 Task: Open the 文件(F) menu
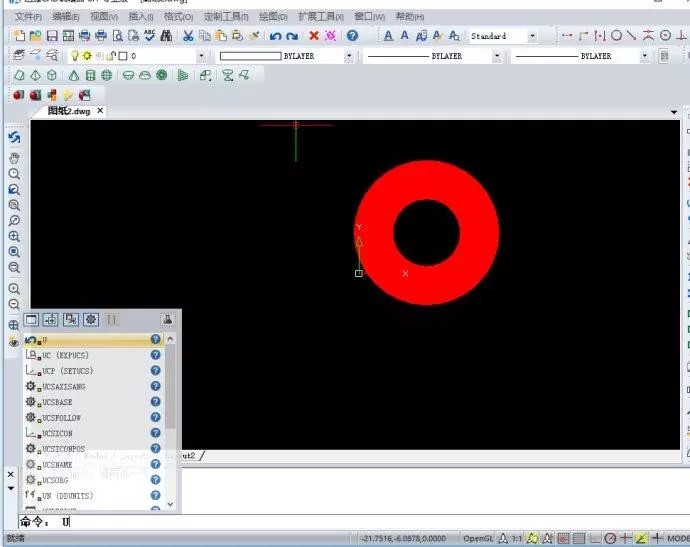pos(28,17)
